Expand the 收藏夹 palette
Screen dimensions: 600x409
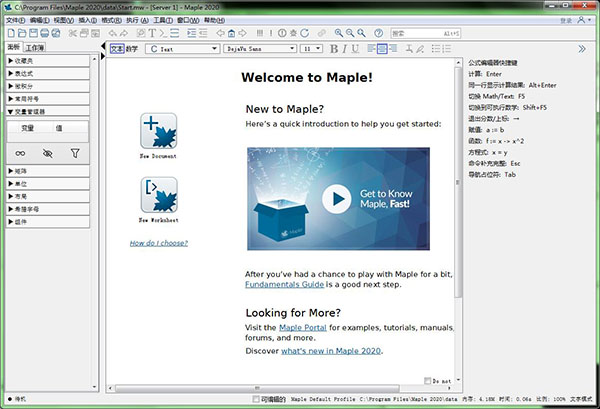pyautogui.click(x=48, y=61)
